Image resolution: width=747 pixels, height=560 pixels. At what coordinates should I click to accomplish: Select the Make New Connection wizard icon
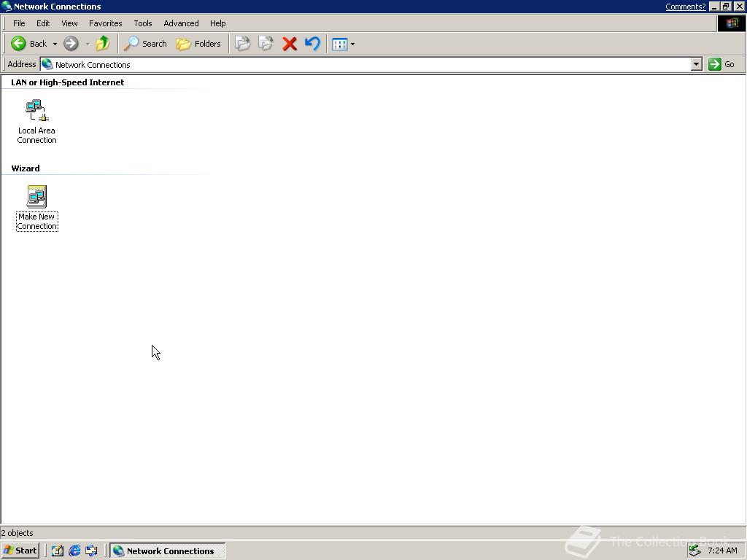(36, 208)
